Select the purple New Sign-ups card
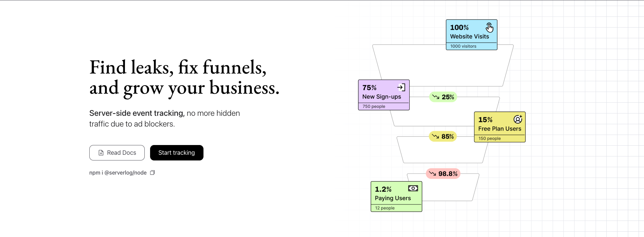 pos(384,95)
